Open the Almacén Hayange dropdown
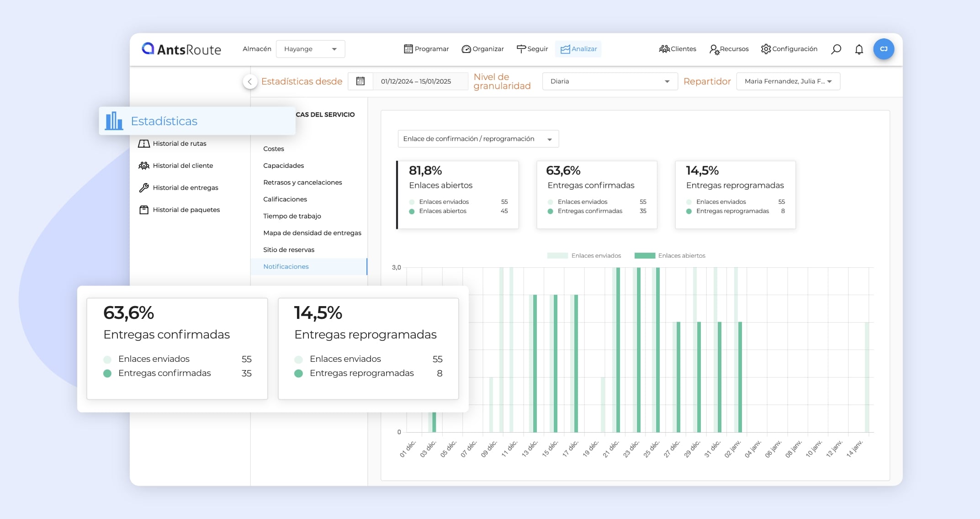The height and width of the screenshot is (519, 980). click(x=310, y=49)
